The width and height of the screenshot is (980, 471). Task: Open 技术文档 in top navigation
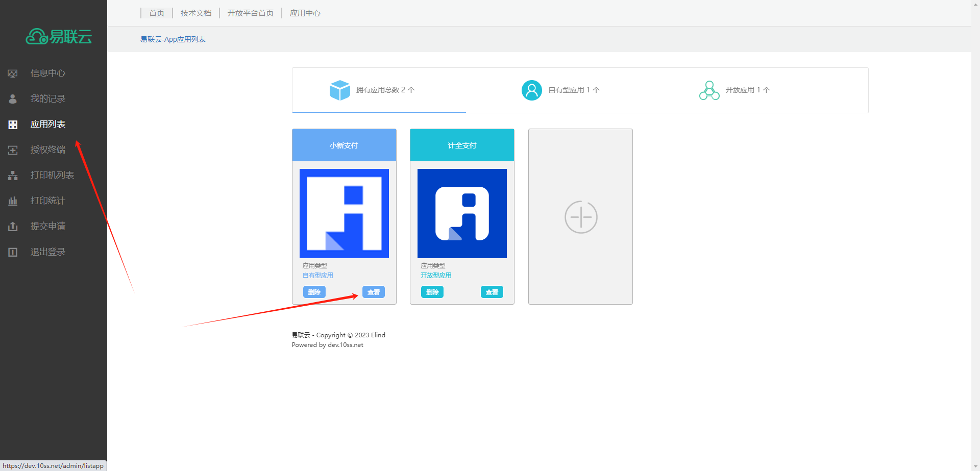click(196, 13)
